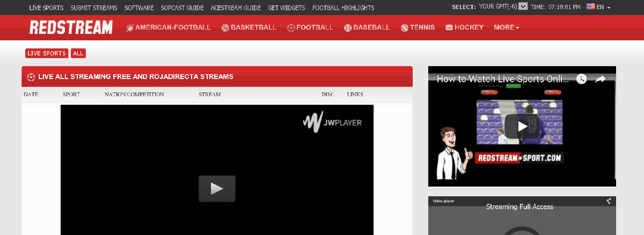This screenshot has height=235, width=644.
Task: Click the football soccer ball icon
Action: (291, 27)
